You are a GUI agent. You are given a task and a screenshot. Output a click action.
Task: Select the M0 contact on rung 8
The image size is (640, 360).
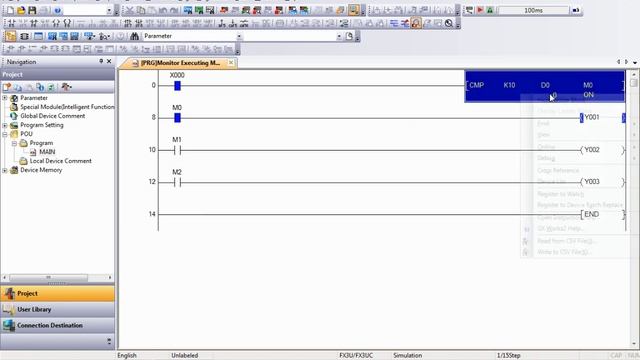pos(177,118)
